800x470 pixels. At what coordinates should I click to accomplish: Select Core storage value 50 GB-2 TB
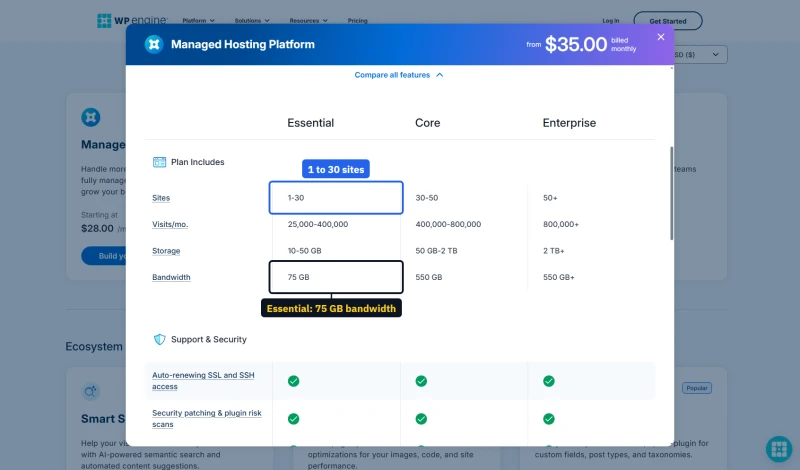(436, 251)
